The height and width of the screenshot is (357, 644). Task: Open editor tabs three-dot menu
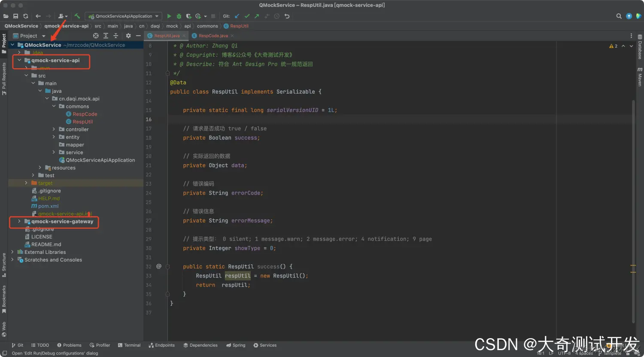631,36
